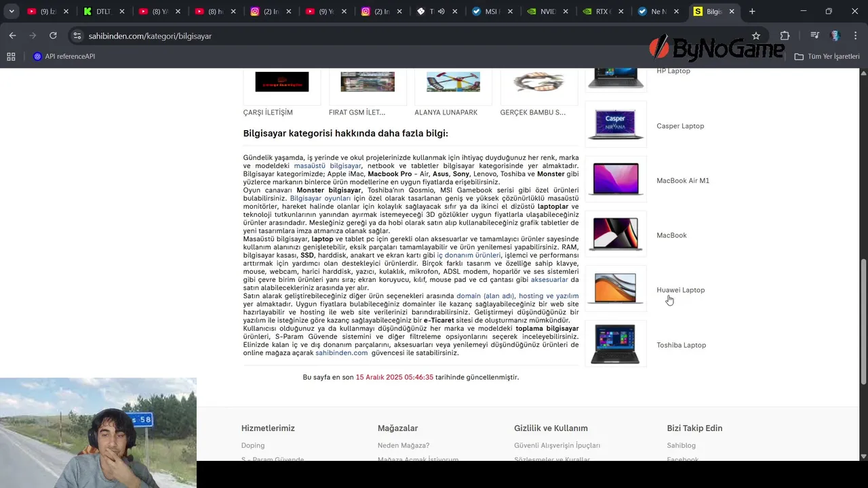Close the MSI tab
868x488 pixels.
[x=510, y=12]
